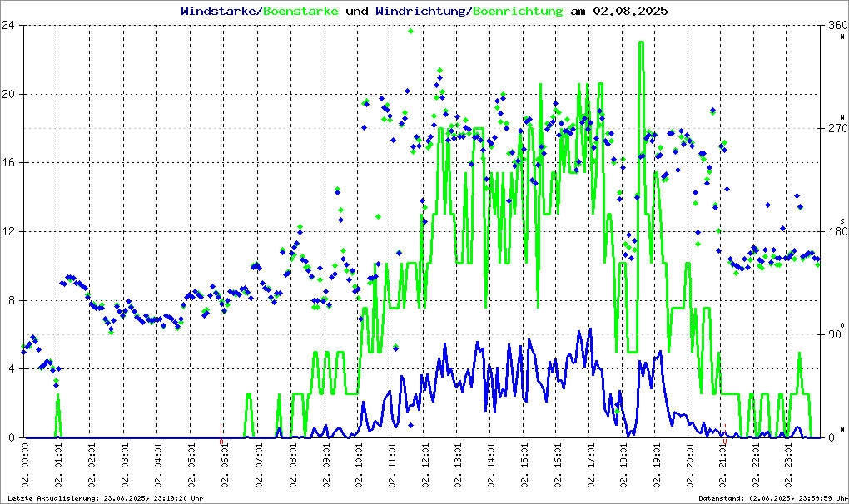Click the 'Letzte Aktualisierung' timestamp text
The height and width of the screenshot is (504, 849).
(x=106, y=498)
